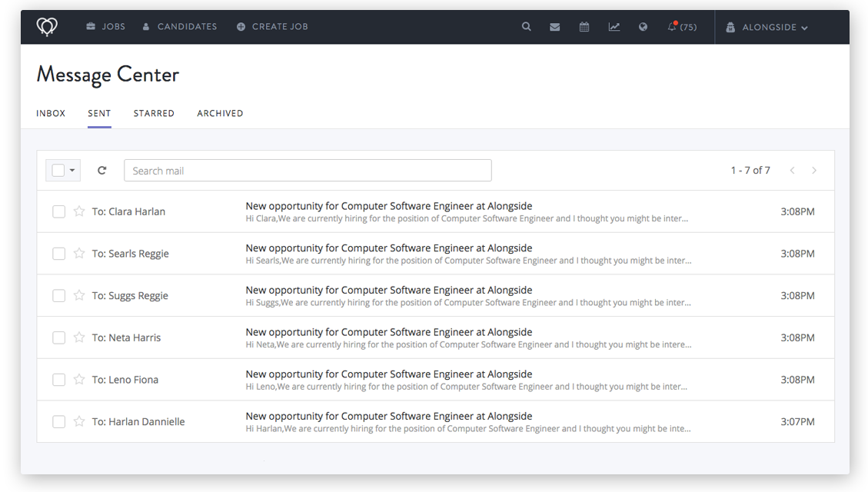Go to next page of messages
Screen dimensions: 868x492
[x=814, y=171]
